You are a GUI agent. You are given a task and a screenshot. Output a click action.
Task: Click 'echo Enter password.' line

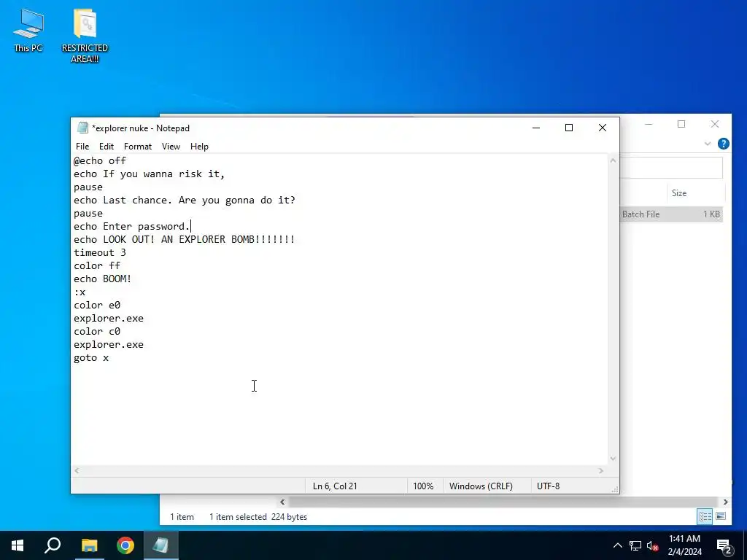(132, 227)
